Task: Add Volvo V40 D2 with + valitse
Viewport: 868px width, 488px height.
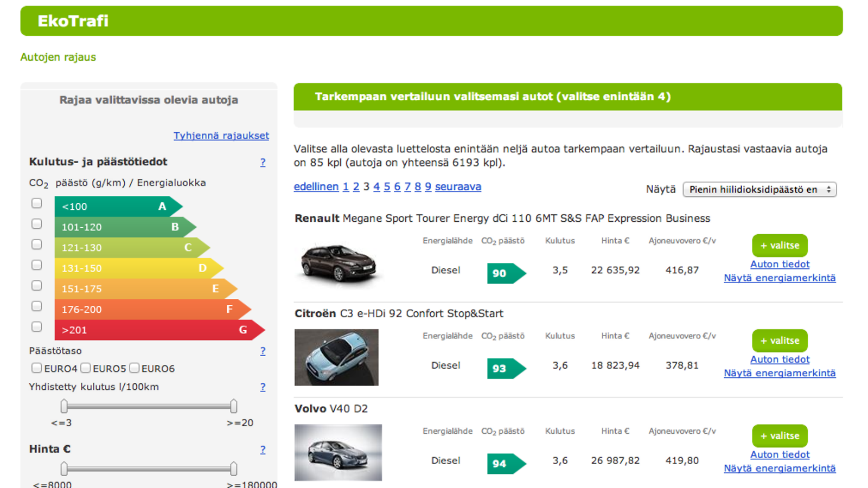Action: (780, 436)
